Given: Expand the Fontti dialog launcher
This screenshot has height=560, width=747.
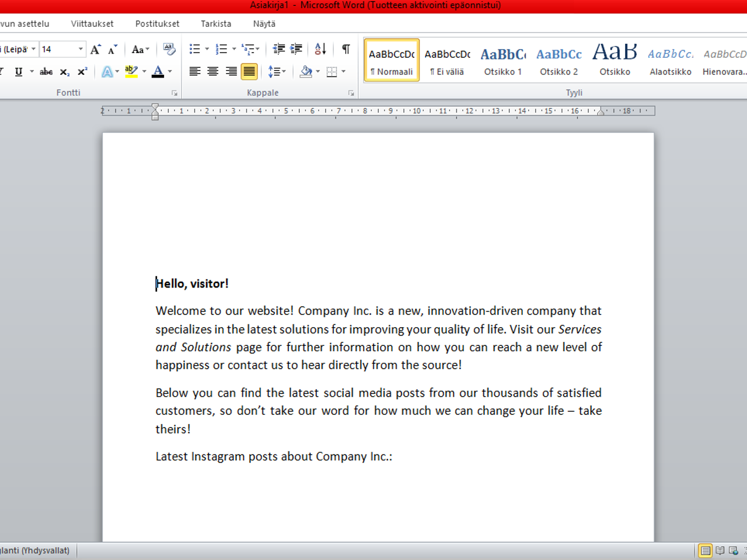Looking at the screenshot, I should tap(174, 93).
